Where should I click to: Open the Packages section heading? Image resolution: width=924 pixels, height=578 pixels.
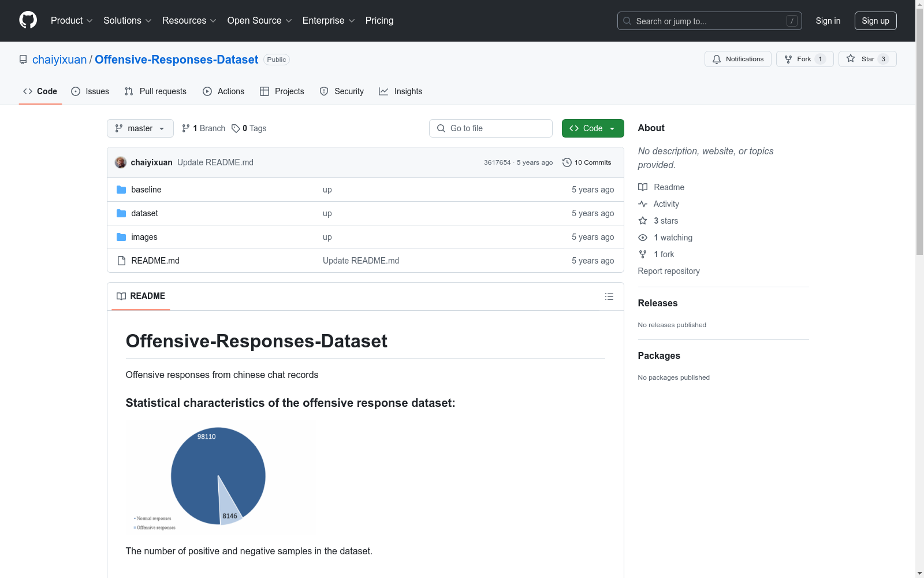pos(659,355)
